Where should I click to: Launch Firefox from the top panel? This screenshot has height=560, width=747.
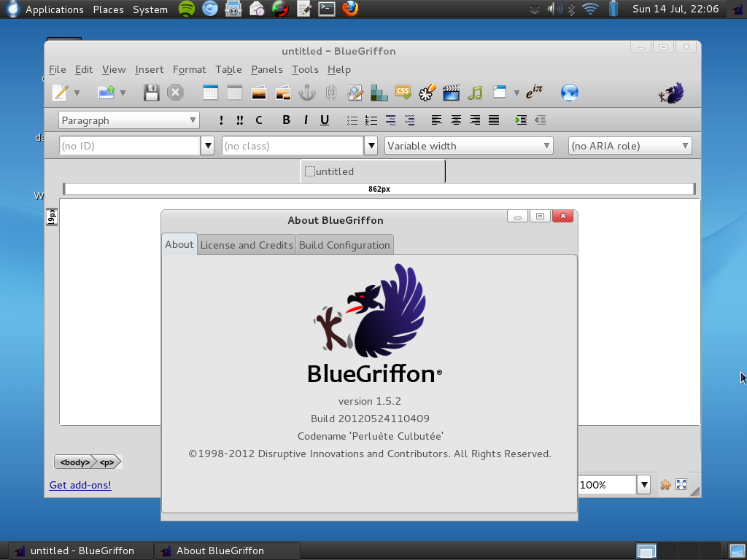(x=351, y=9)
